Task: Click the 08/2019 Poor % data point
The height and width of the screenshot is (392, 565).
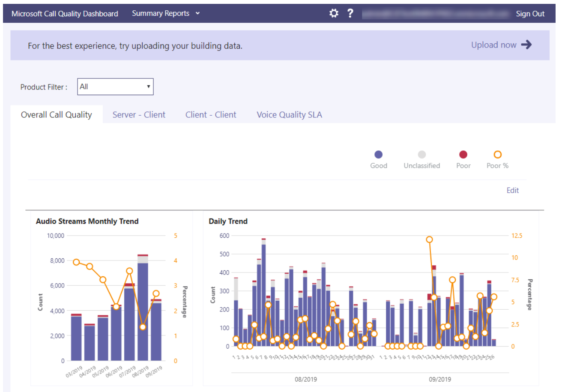Action: [x=143, y=327]
